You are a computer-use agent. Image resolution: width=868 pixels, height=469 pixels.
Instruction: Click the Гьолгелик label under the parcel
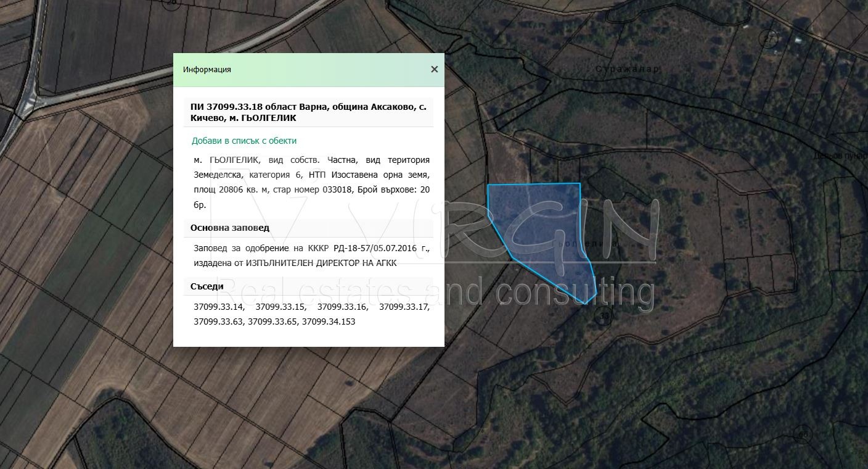(x=582, y=244)
